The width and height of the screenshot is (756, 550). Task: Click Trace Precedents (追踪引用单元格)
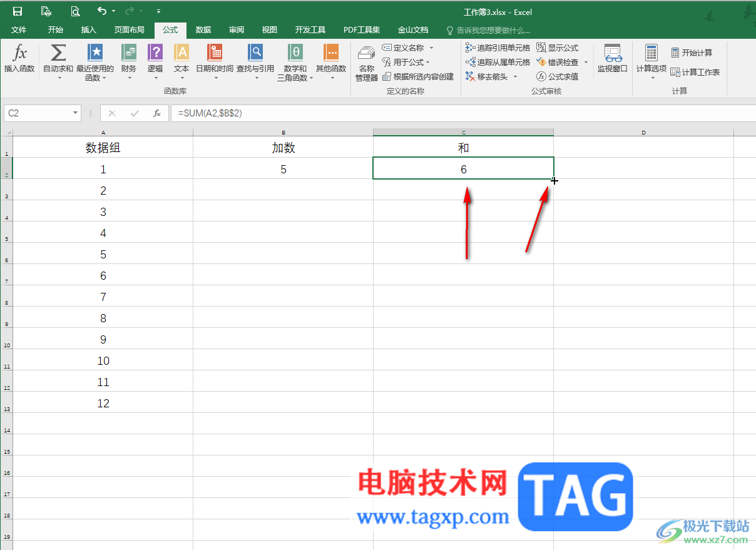click(x=498, y=48)
